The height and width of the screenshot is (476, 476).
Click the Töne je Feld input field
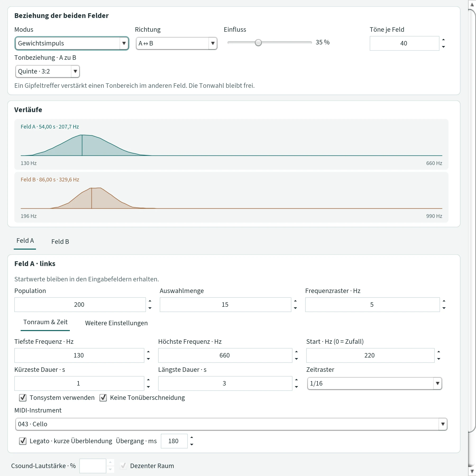pos(404,43)
